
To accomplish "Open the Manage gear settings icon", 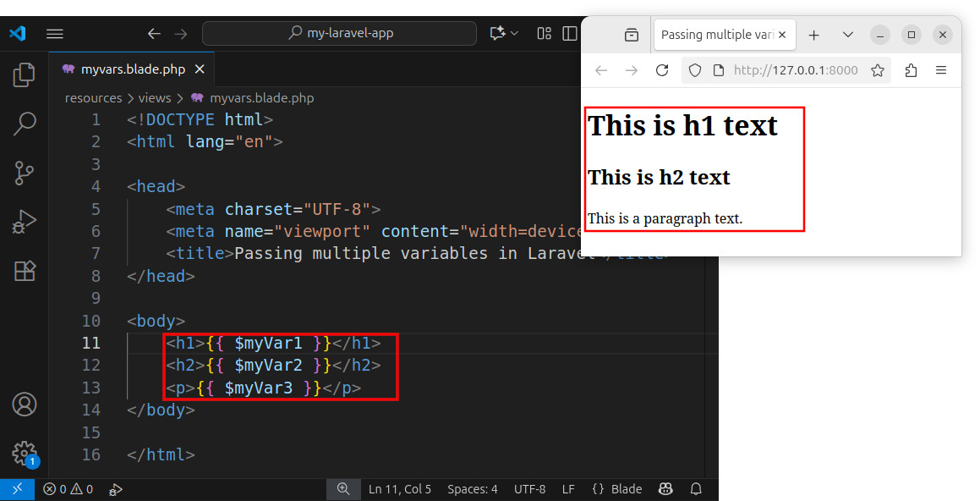I will 25,454.
